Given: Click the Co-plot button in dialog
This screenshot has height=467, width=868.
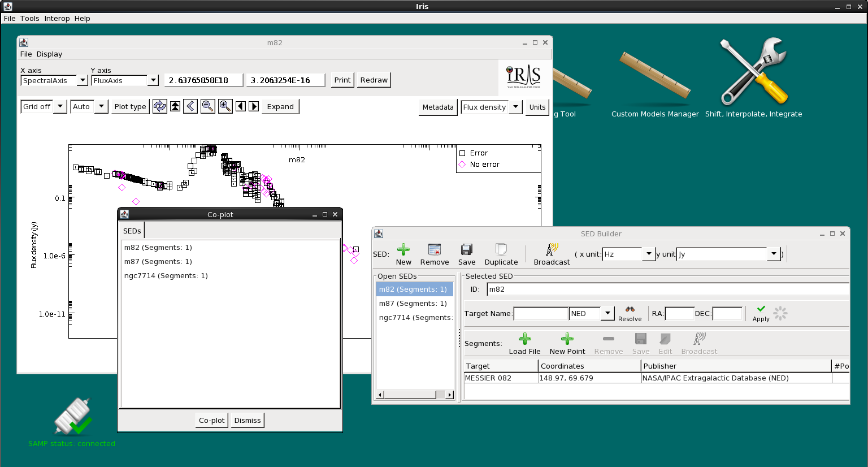Looking at the screenshot, I should (x=212, y=420).
